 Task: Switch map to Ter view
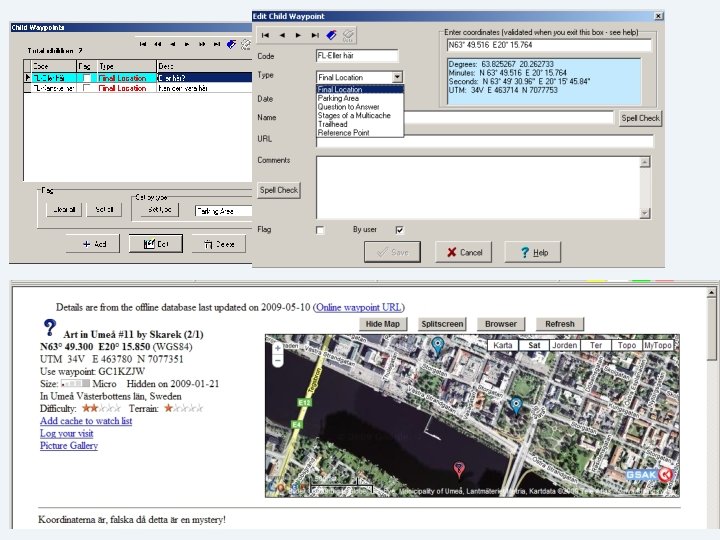click(596, 345)
